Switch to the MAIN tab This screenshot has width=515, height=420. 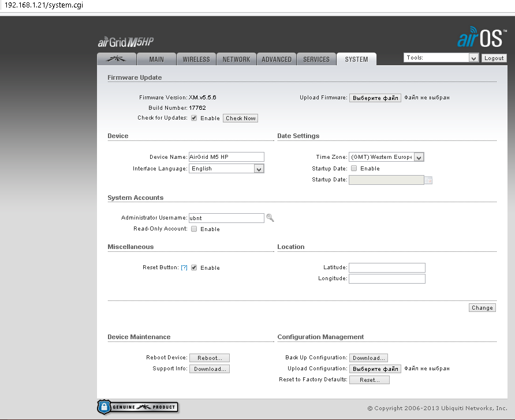156,59
